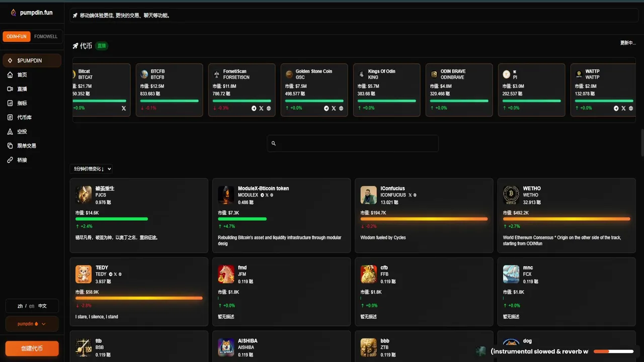Click the rocket icon in the top banner
The width and height of the screenshot is (644, 362).
75,16
